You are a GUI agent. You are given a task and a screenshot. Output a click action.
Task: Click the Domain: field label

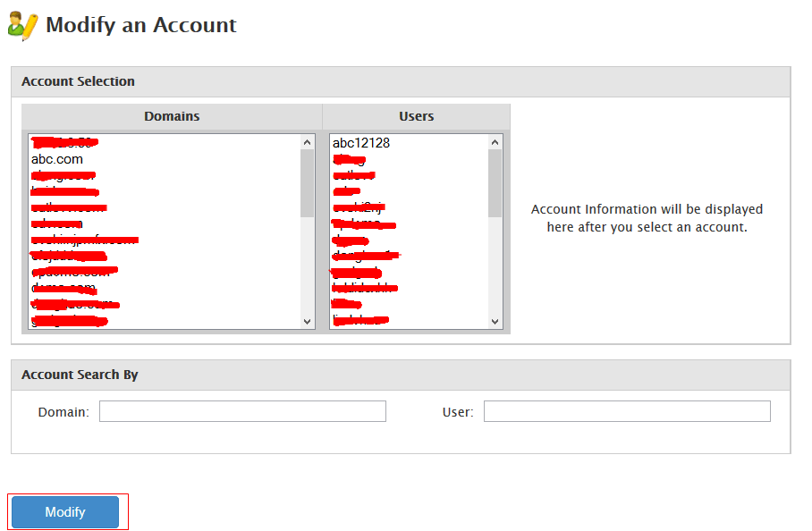pyautogui.click(x=63, y=412)
